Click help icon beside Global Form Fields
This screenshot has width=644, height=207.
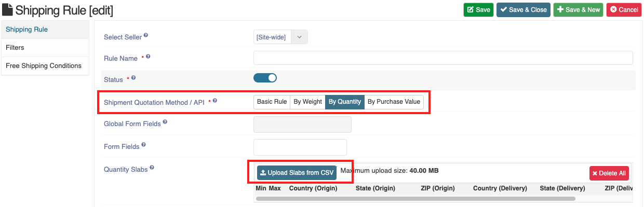pos(165,122)
